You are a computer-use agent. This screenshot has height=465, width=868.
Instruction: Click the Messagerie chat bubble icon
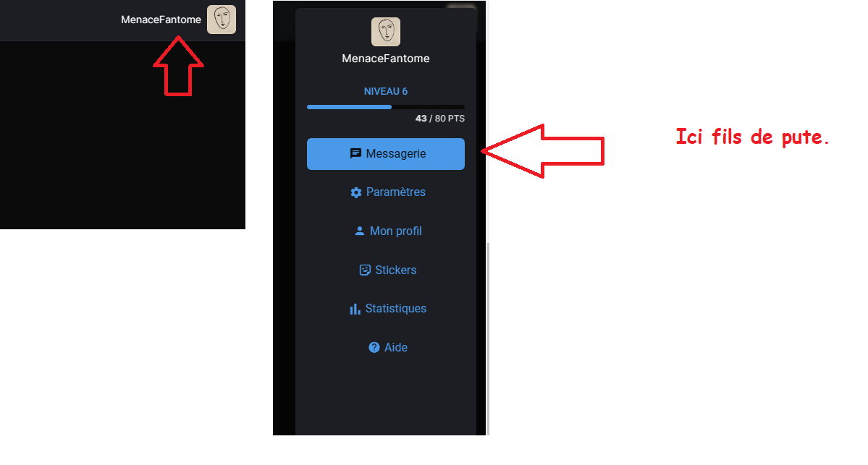pos(355,154)
